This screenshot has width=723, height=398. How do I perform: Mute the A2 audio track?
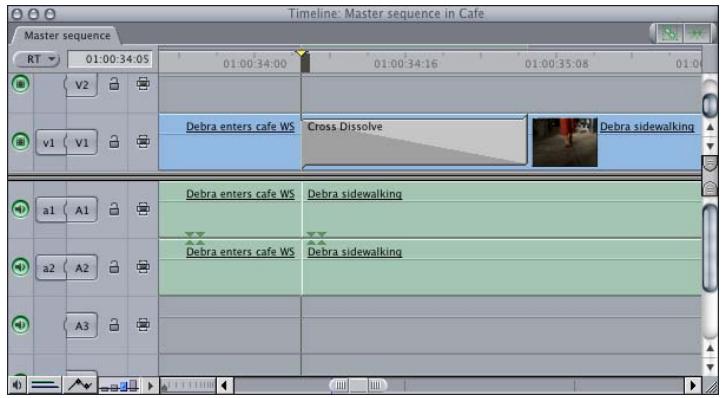20,267
